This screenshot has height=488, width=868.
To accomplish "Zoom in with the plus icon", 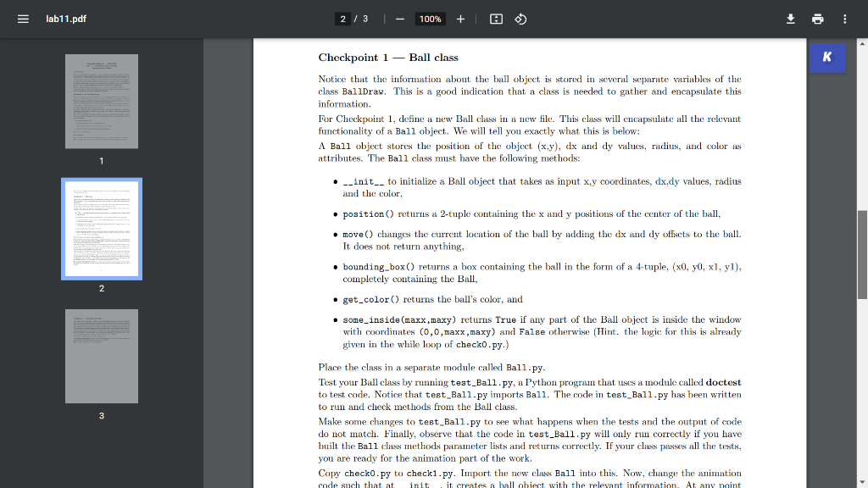I will tap(460, 18).
